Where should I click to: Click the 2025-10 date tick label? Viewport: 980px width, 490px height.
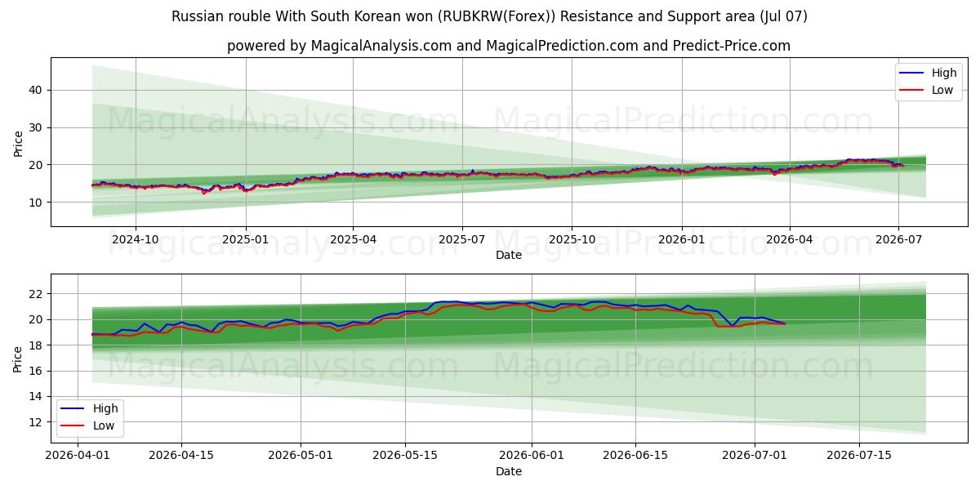coord(572,239)
